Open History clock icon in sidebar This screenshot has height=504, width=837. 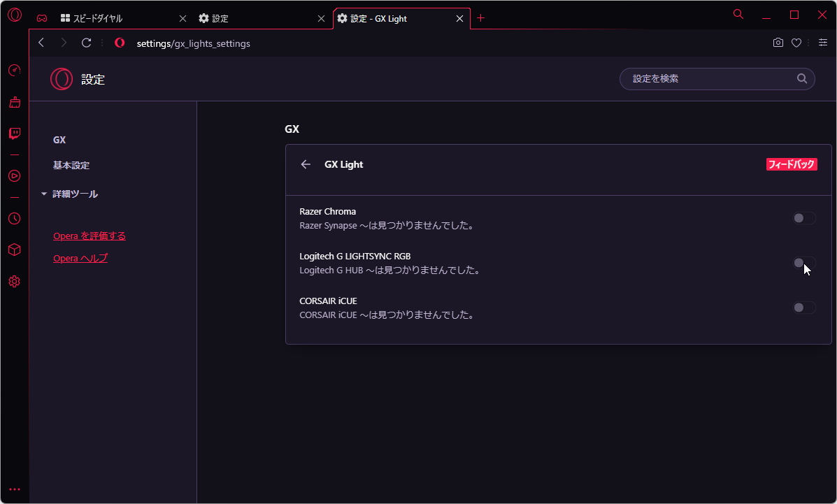15,218
